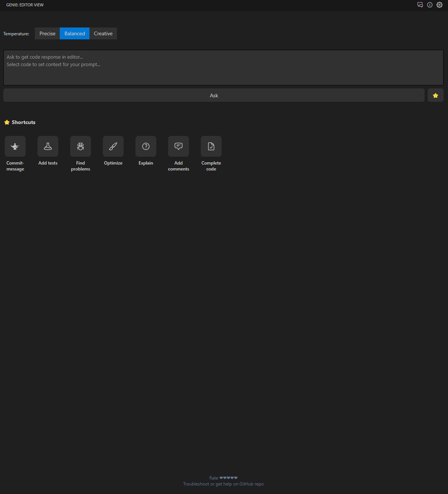The width and height of the screenshot is (448, 494).
Task: Open Genie settings gear icon
Action: coord(439,5)
